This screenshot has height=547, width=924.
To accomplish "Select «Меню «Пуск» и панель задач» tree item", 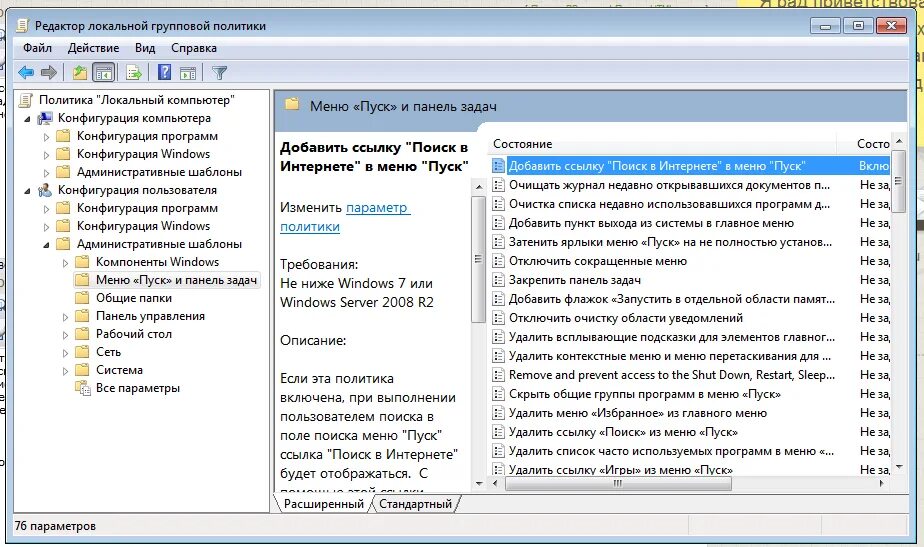I will [x=176, y=280].
